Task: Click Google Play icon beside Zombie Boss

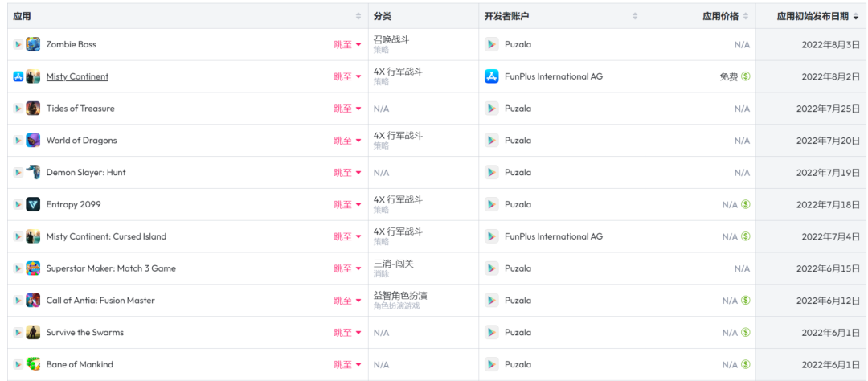Action: 18,44
